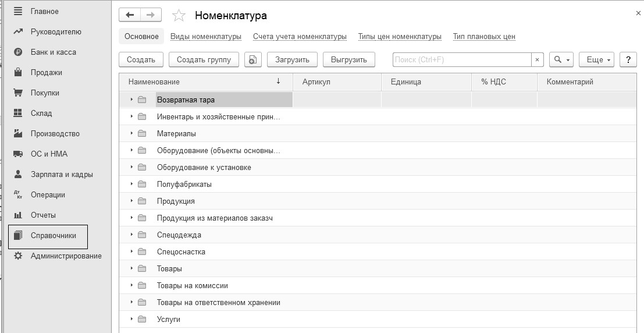The width and height of the screenshot is (644, 333).
Task: Open Администрирование gear icon
Action: tap(18, 256)
